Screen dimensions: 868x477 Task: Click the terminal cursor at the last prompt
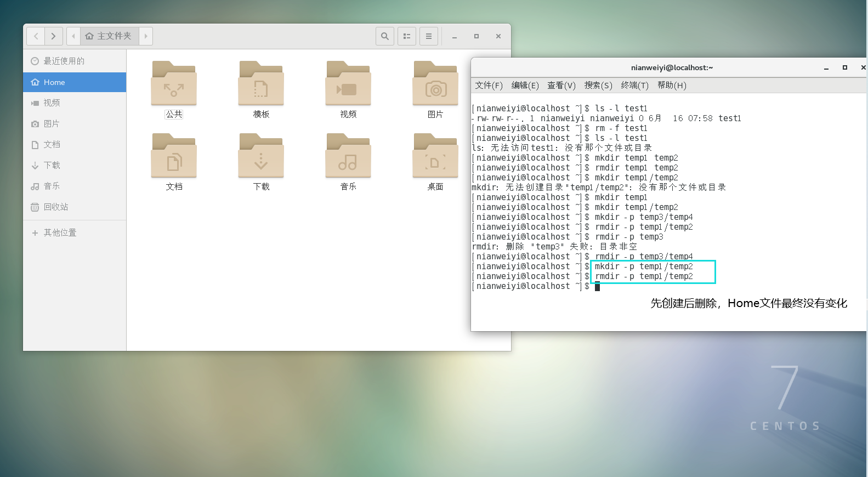[597, 286]
